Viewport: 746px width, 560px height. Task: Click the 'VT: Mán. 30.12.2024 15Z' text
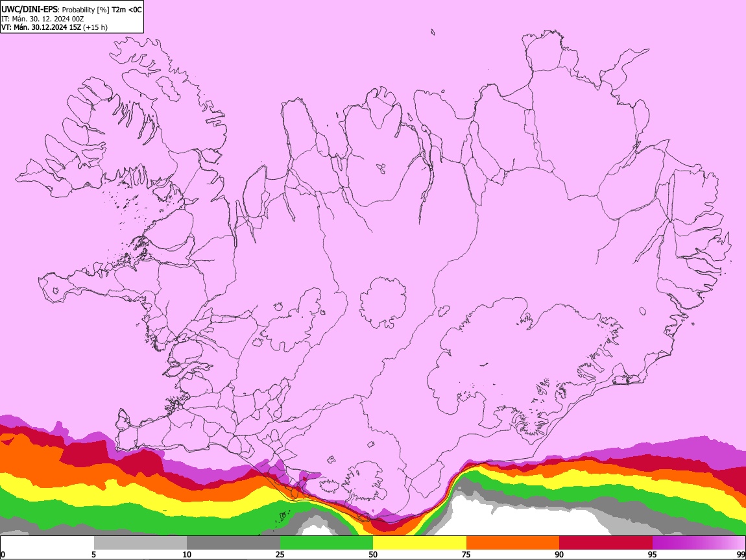pyautogui.click(x=41, y=28)
